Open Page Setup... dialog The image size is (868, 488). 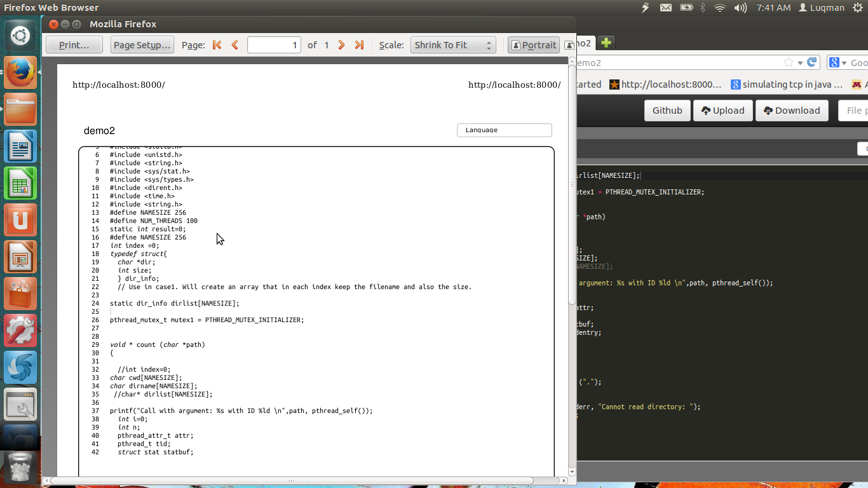tap(142, 45)
